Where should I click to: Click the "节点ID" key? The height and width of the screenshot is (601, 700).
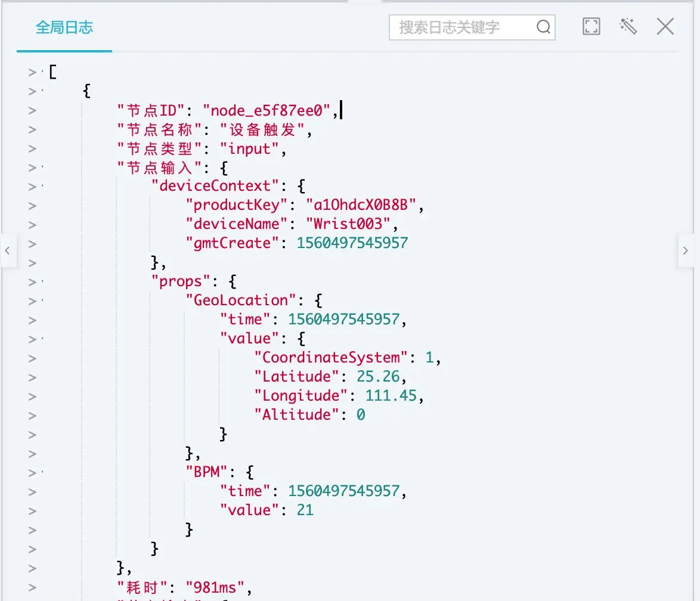coord(151,110)
